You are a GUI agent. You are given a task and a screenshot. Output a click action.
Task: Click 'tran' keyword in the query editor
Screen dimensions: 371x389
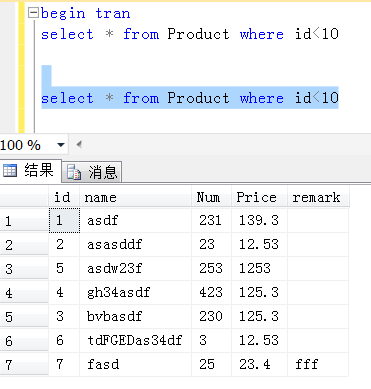pyautogui.click(x=113, y=14)
